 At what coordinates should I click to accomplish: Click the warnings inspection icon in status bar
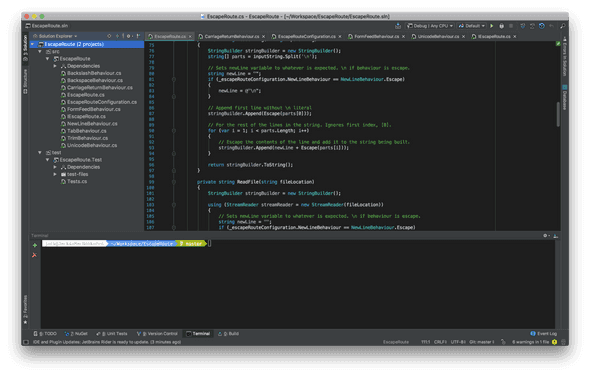coord(554,342)
